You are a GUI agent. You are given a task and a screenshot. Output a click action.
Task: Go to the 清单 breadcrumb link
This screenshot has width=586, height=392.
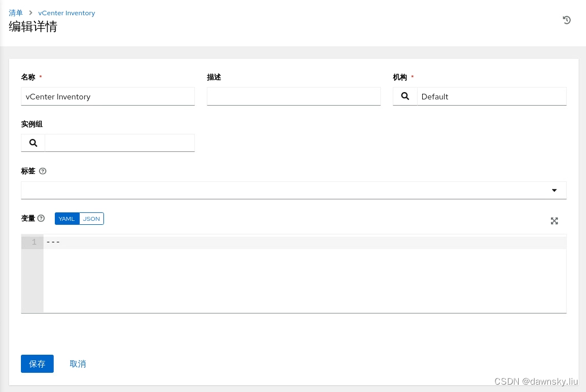point(15,13)
